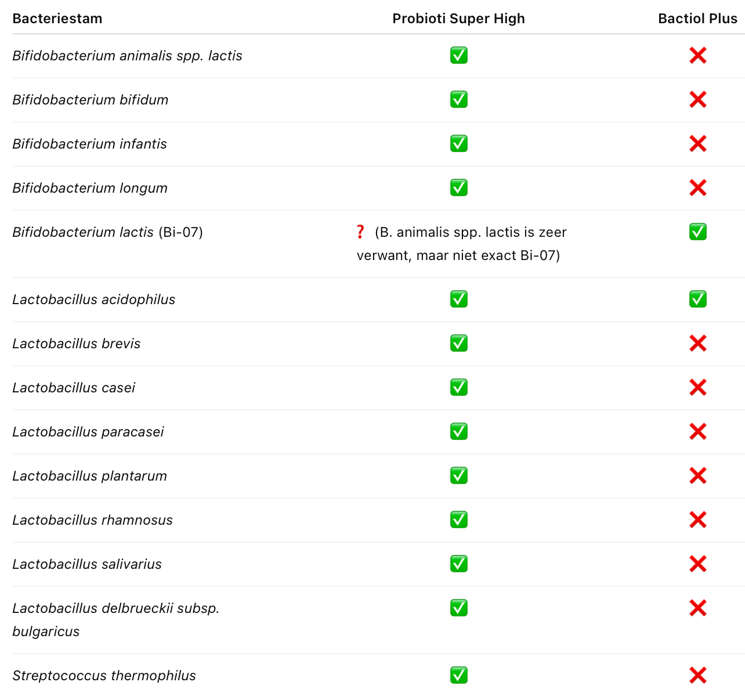Click the Probioti Super High column header
Viewport: 745px width, 700px height.
pyautogui.click(x=458, y=19)
